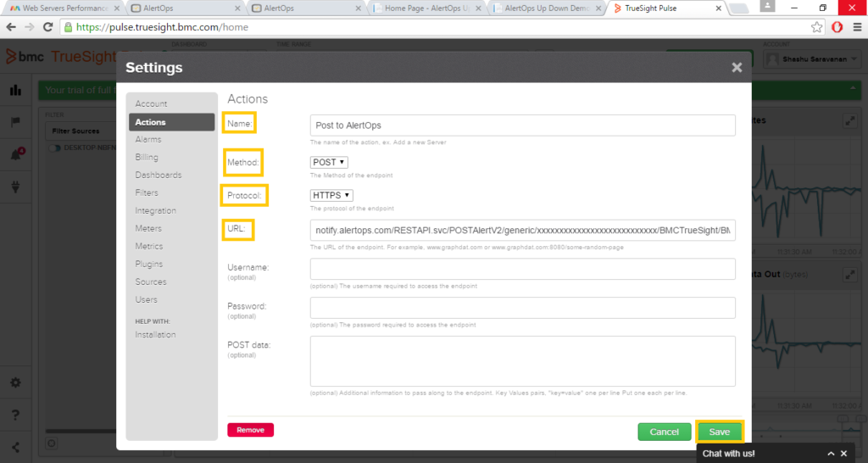This screenshot has height=463, width=868.
Task: Go back in the browser
Action: click(11, 27)
